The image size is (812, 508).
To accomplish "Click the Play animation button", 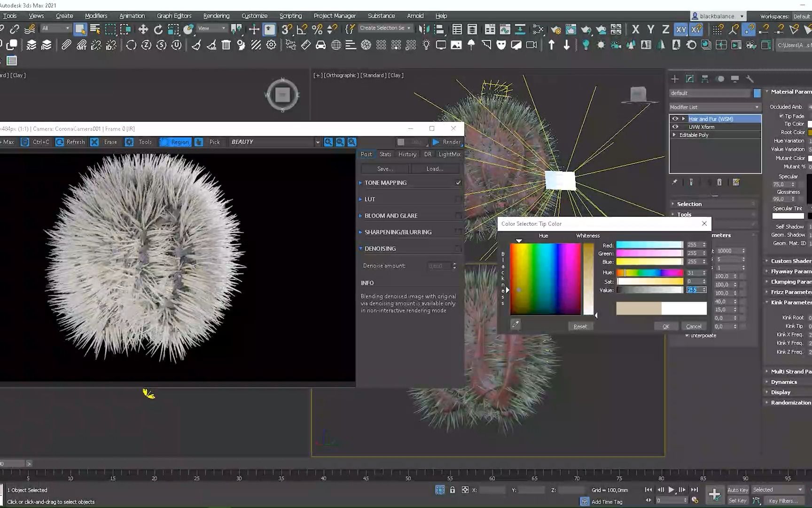I will 671,490.
